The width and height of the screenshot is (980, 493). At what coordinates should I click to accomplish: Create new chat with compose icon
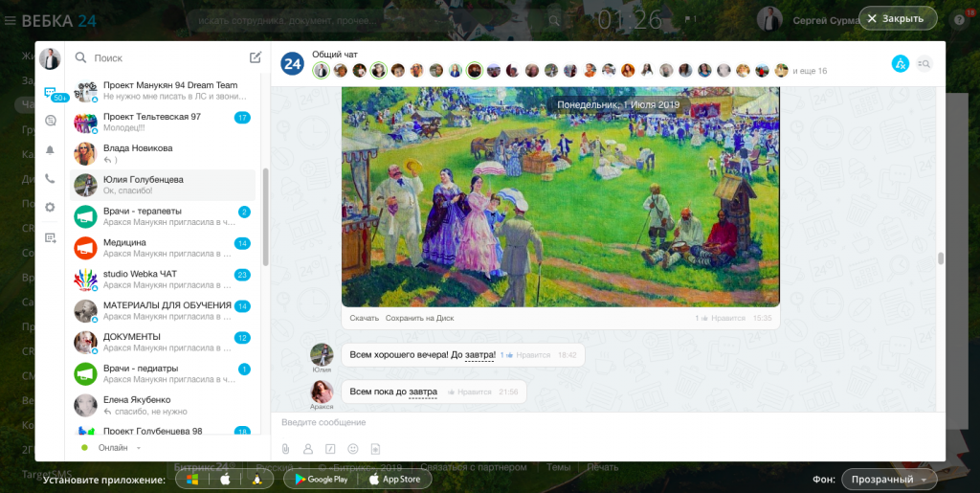click(255, 57)
